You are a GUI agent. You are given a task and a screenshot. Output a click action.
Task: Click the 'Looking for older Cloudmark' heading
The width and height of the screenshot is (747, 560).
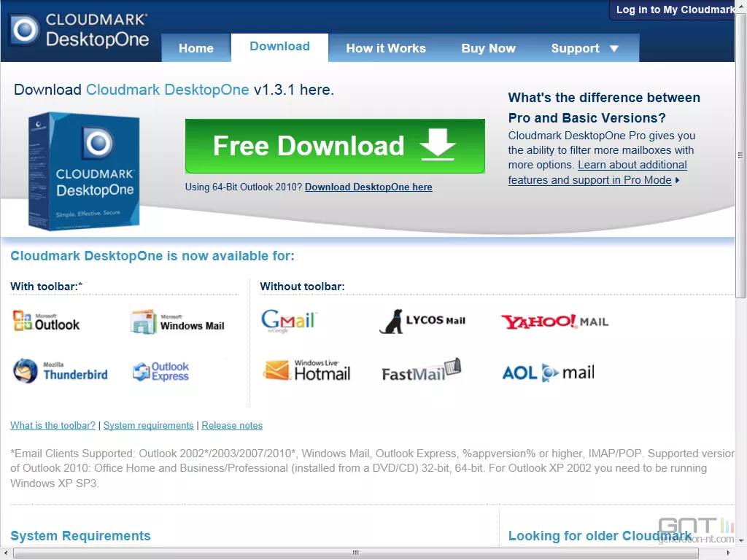[600, 536]
